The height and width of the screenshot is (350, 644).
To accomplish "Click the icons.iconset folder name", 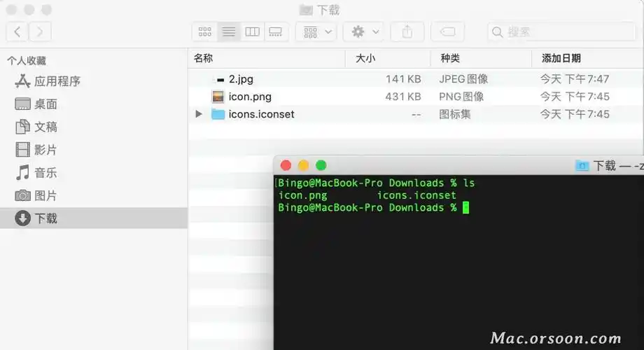I will coord(262,114).
